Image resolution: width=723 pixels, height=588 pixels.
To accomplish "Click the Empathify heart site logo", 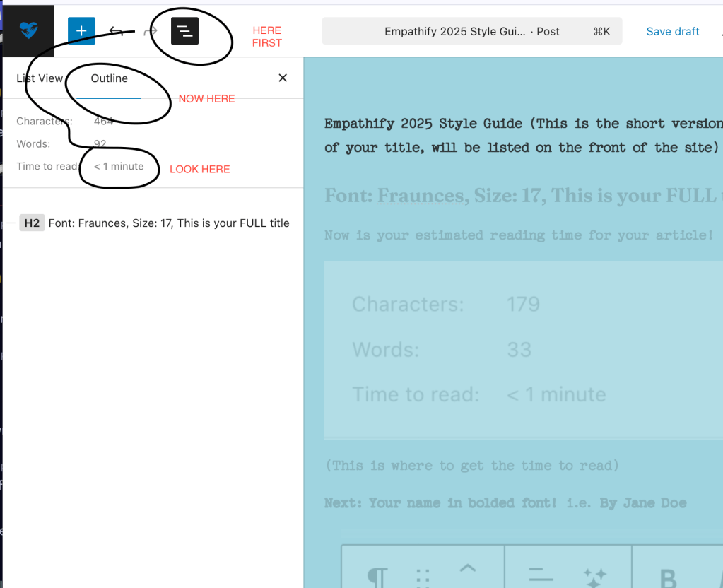I will tap(28, 31).
